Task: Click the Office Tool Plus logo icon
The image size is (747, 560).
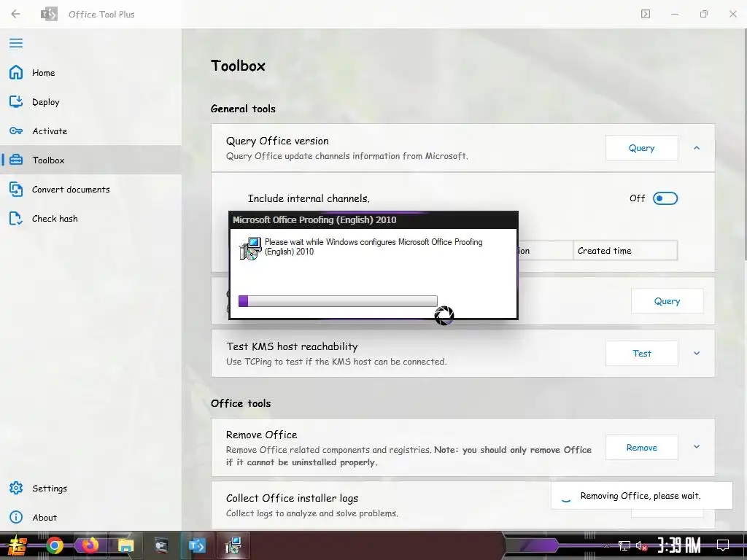Action: point(49,14)
